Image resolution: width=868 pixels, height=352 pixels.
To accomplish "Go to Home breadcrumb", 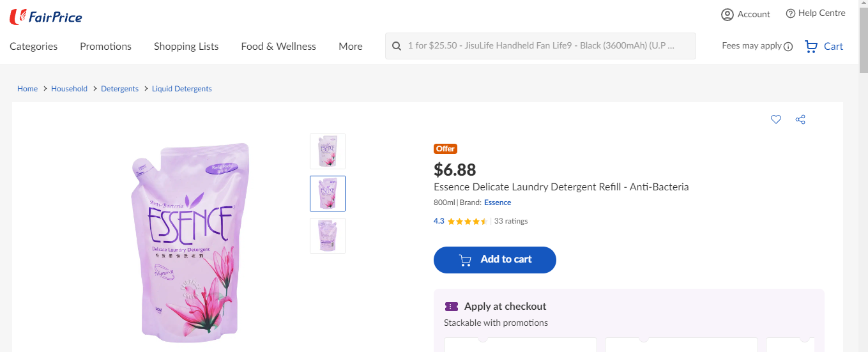I will 27,89.
